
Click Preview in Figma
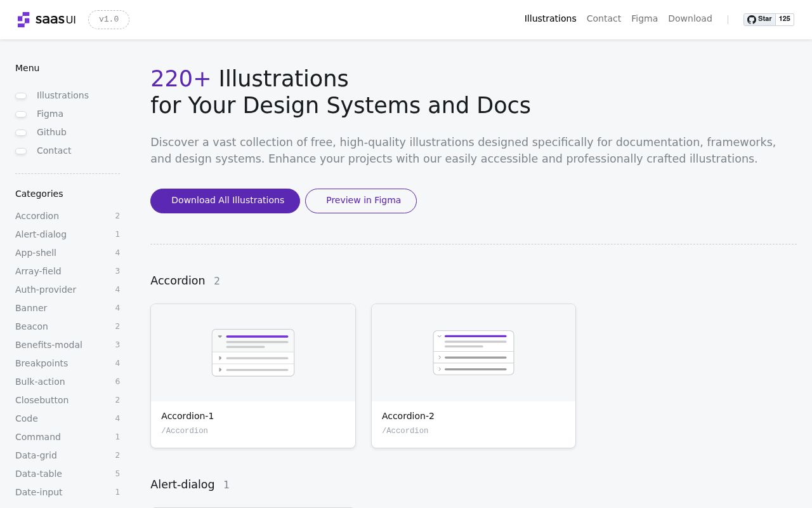[x=361, y=201]
